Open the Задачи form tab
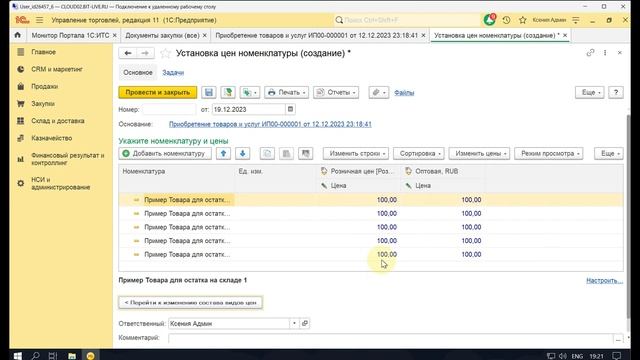 coord(173,72)
